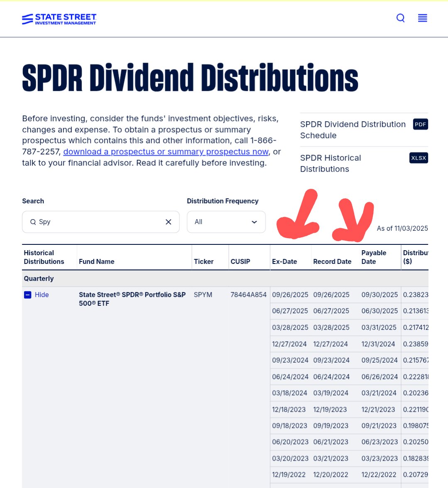Viewport: 448px width, 488px height.
Task: Follow the download a prospectus link
Action: pyautogui.click(x=166, y=151)
